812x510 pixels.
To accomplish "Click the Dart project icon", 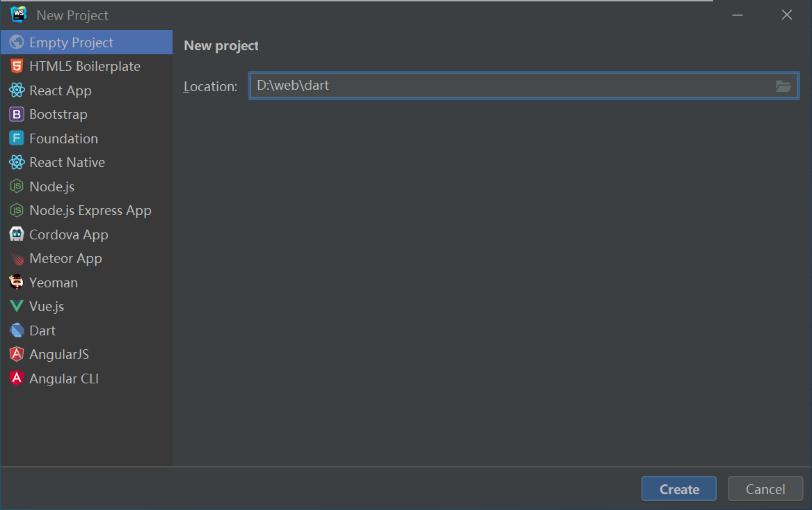I will point(17,330).
